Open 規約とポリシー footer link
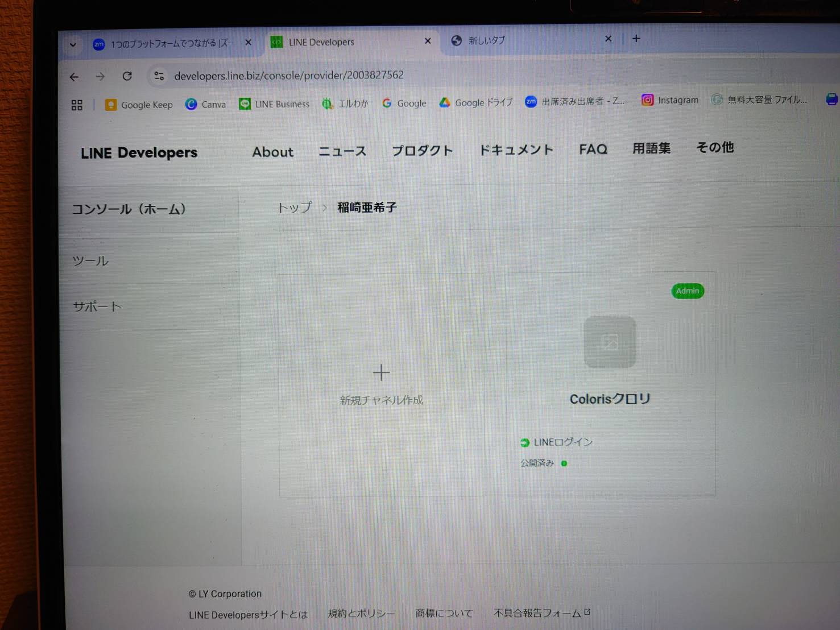 361,614
